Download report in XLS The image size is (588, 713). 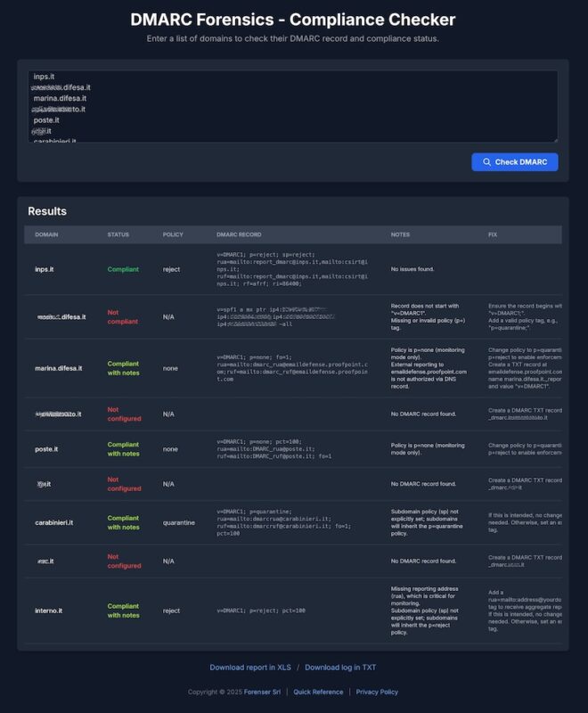(x=250, y=668)
